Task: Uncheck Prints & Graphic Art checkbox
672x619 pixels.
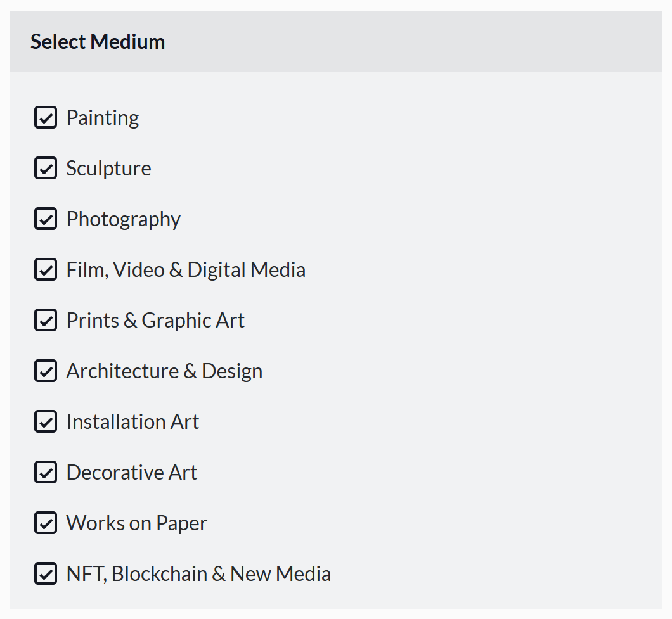Action: (x=46, y=321)
